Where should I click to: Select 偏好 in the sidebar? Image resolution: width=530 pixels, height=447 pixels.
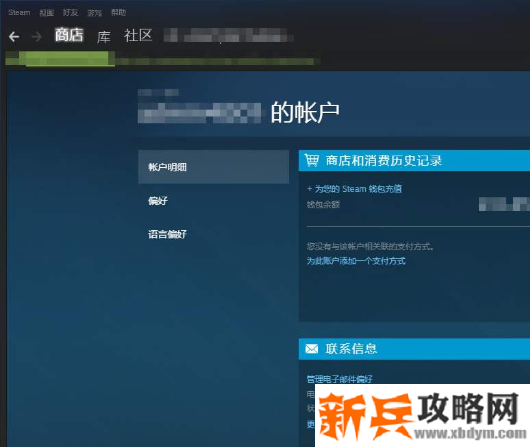[158, 201]
